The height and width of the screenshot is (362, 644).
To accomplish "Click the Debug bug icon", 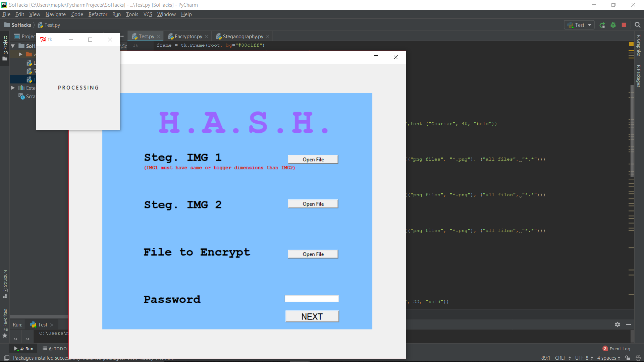I will pos(613,25).
